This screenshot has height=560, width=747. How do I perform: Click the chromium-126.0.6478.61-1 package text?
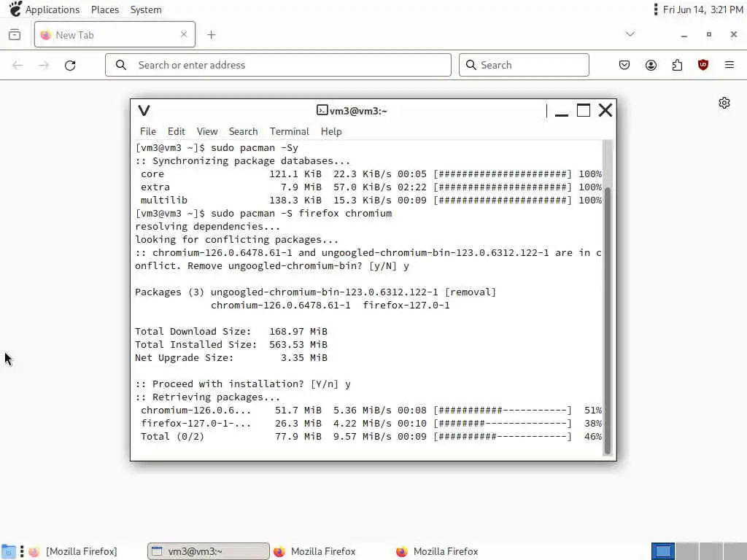click(281, 306)
